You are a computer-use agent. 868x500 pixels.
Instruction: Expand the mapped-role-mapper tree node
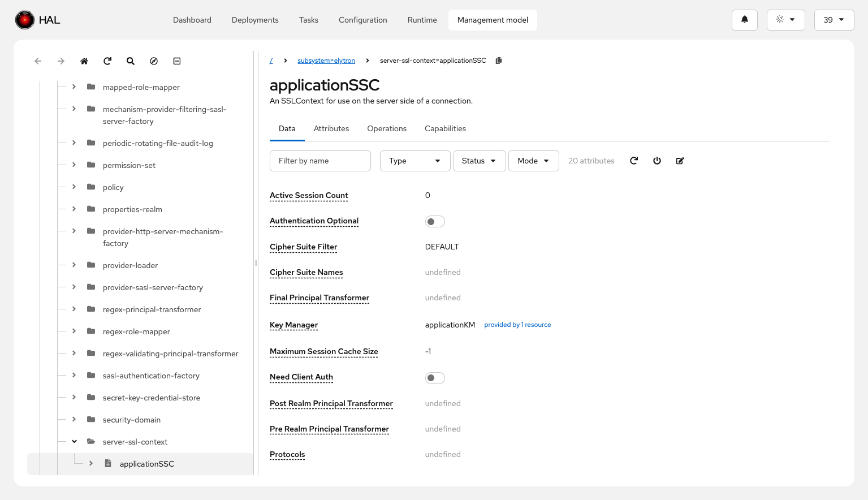[74, 87]
